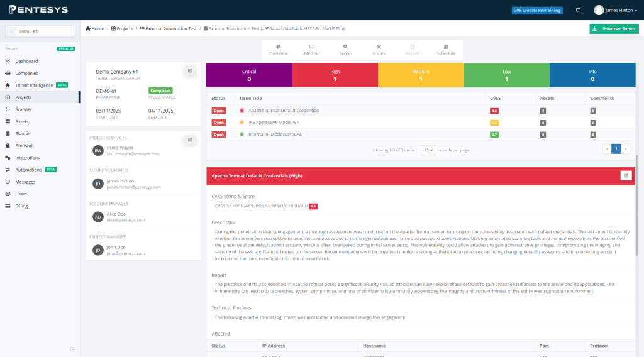Filter by the purple Critical severity tile
The image size is (644, 357).
[x=249, y=75]
